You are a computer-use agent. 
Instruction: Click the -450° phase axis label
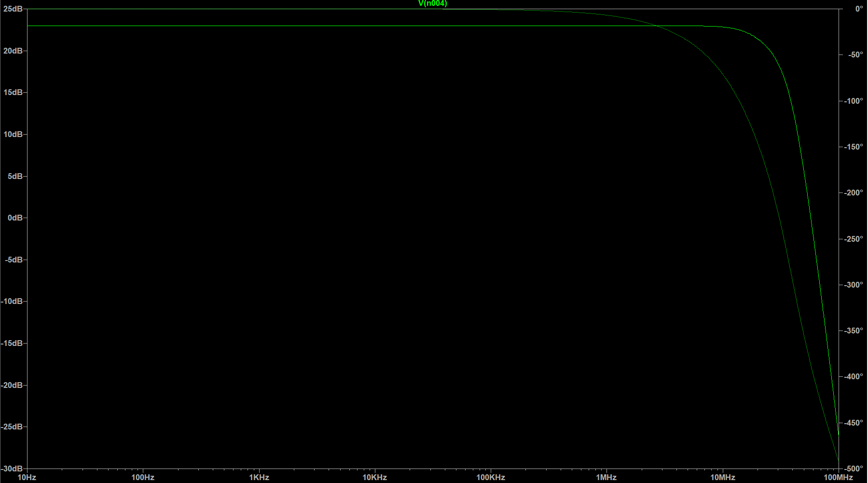click(x=854, y=423)
